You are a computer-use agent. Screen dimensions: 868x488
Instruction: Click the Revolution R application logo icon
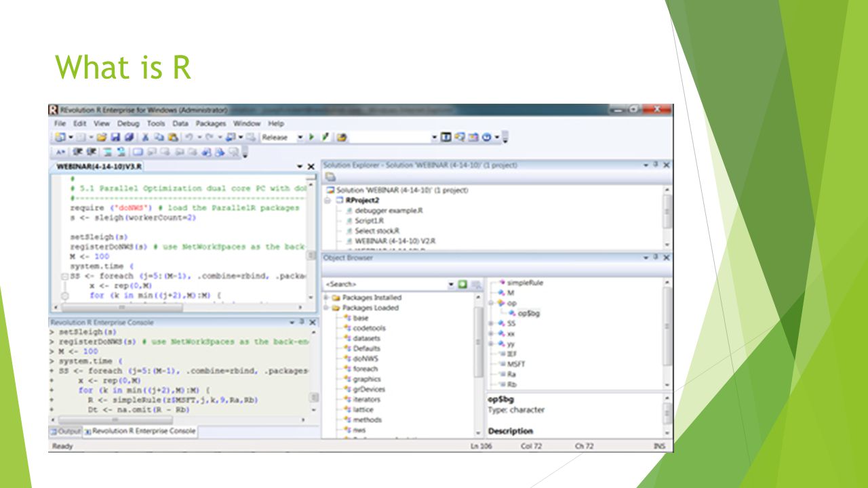click(53, 110)
